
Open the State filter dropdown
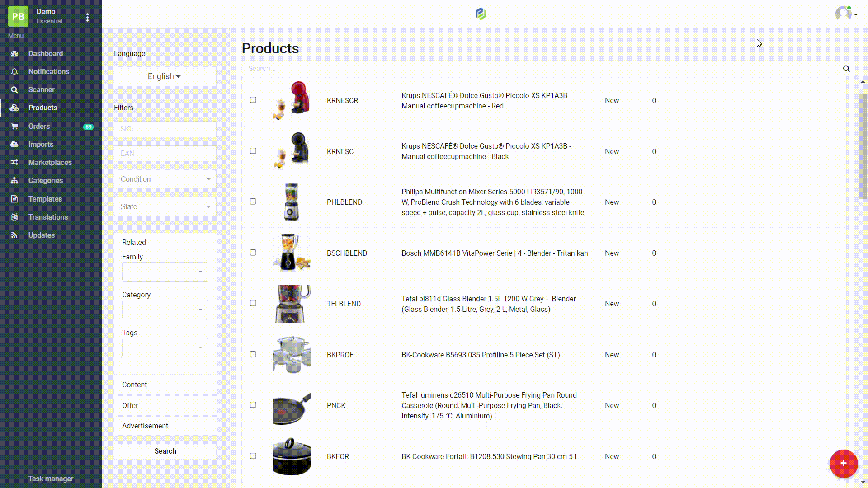(165, 207)
